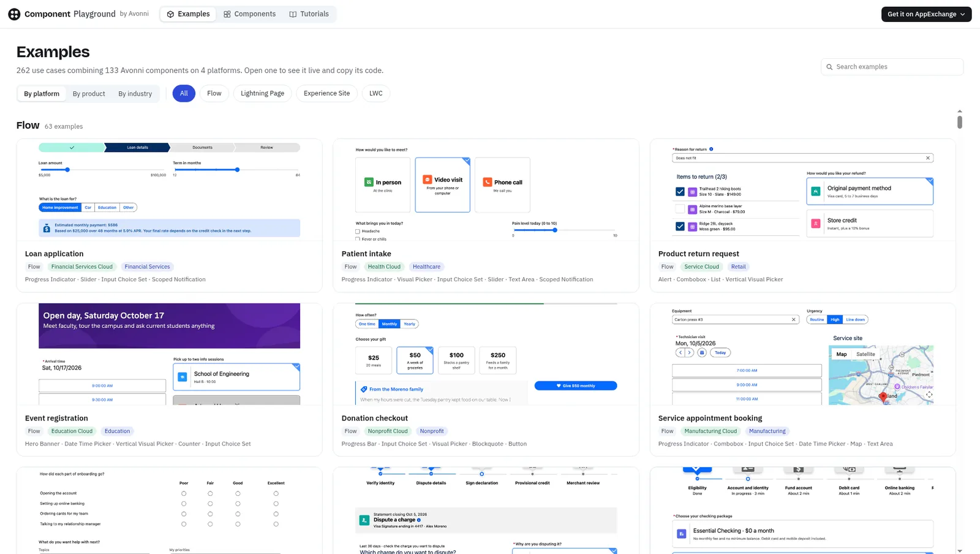Click the dollar icon in the payment notification

[x=47, y=228]
